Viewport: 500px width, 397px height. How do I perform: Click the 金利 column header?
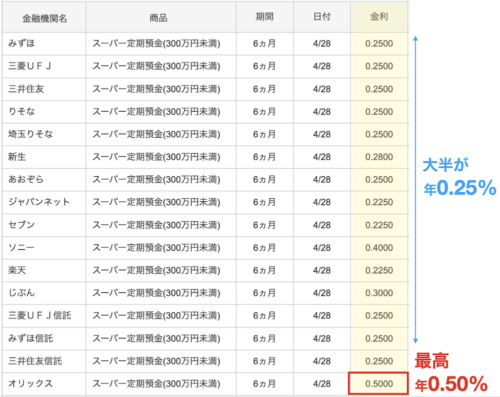click(379, 17)
